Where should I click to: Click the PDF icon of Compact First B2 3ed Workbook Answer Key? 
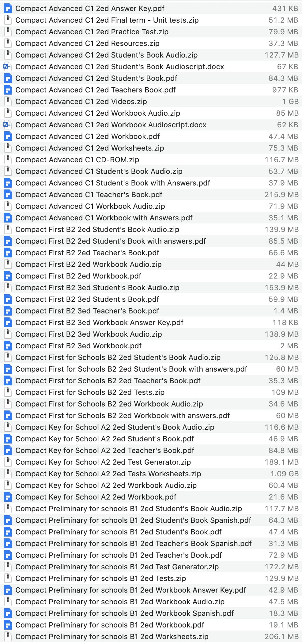[8, 323]
